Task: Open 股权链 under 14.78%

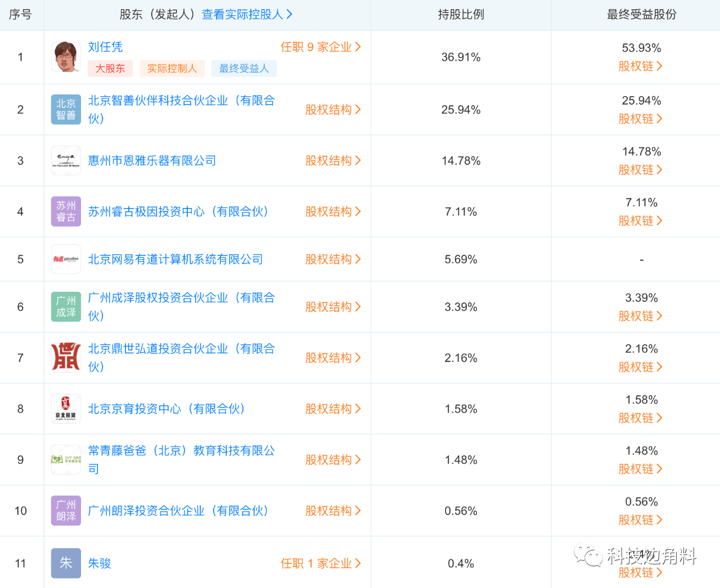Action: pos(641,170)
